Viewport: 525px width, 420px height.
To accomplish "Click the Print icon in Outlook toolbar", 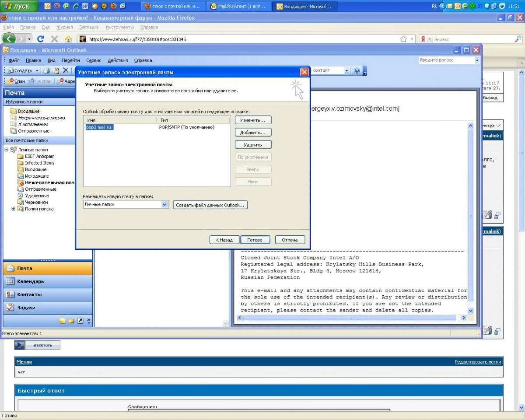I will [46, 70].
